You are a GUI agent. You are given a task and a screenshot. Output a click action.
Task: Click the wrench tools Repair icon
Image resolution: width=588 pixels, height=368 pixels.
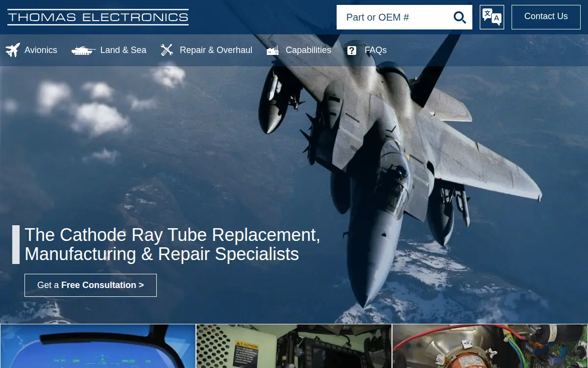[x=167, y=50]
